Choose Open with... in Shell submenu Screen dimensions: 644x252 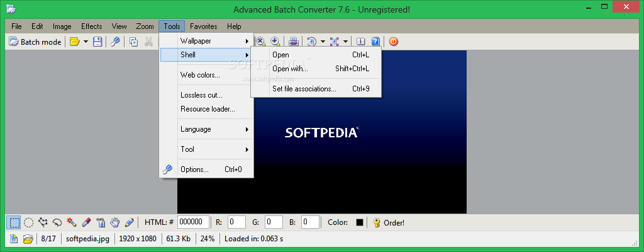pyautogui.click(x=316, y=69)
